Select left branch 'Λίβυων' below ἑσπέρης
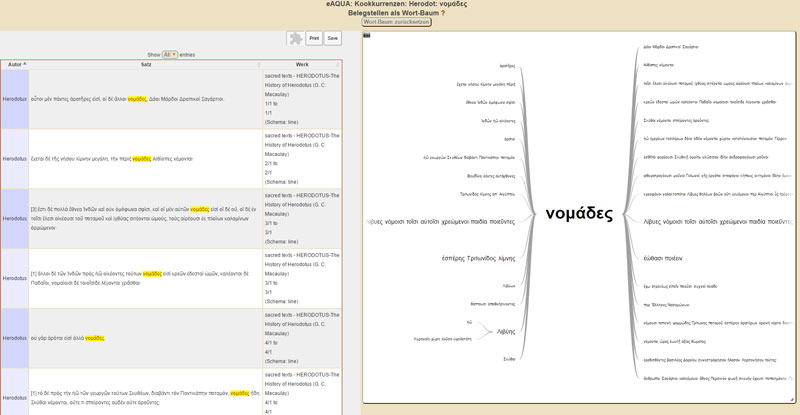This screenshot has width=800, height=415. (509, 286)
